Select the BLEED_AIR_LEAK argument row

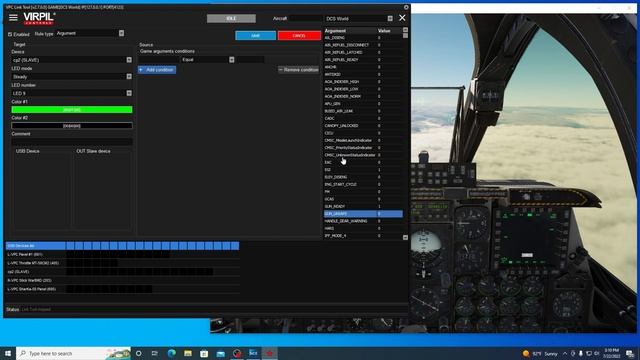tap(363, 111)
